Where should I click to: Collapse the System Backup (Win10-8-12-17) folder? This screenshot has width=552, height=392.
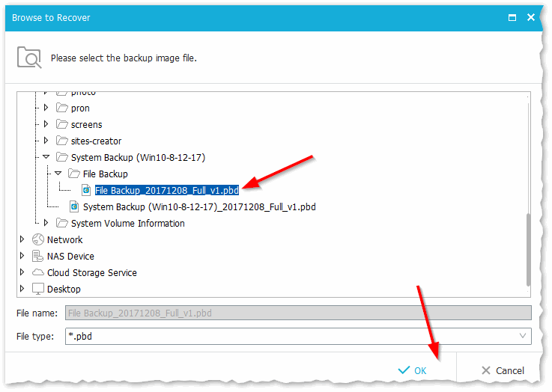click(x=46, y=158)
